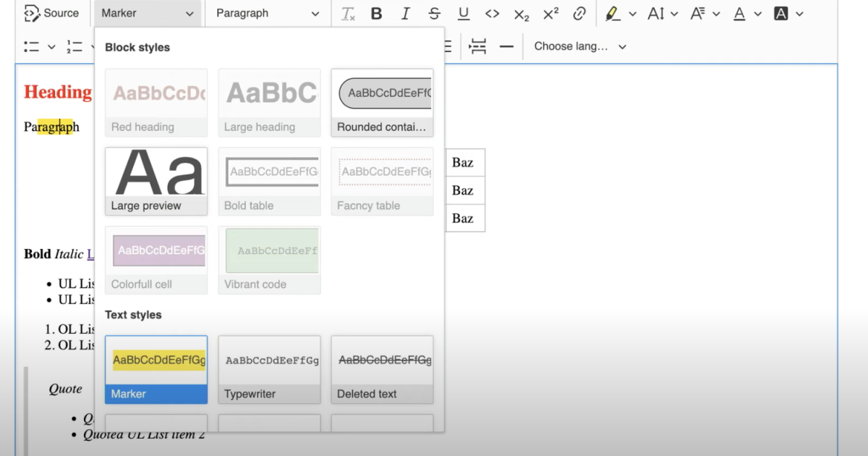Toggle inline code formatting
The width and height of the screenshot is (868, 456).
[x=493, y=14]
